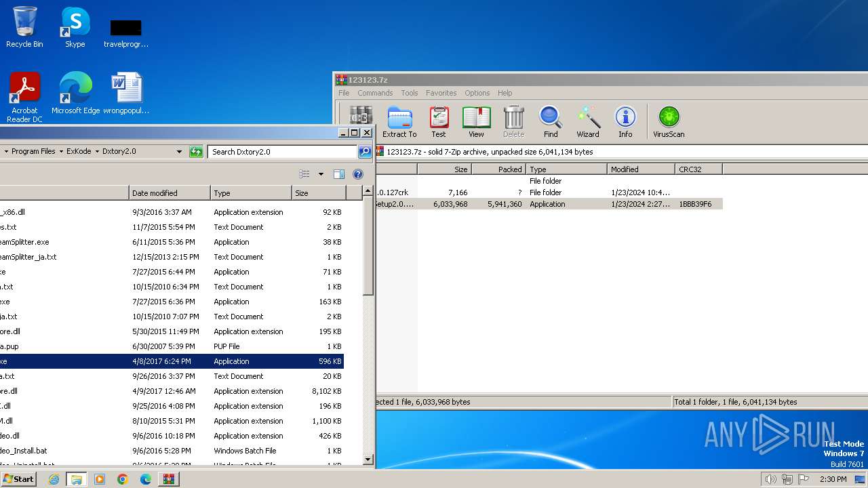Sort WinRAR list by Packed column

coord(498,169)
